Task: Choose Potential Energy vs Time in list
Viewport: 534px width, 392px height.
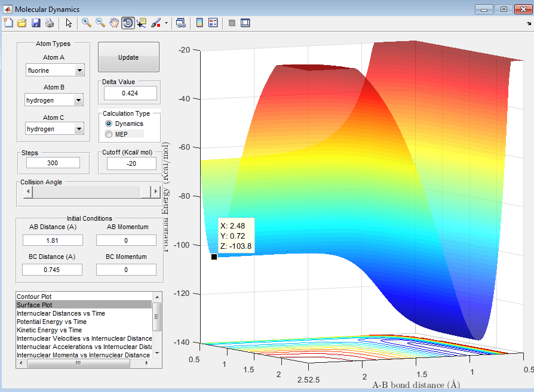Action: tap(51, 322)
